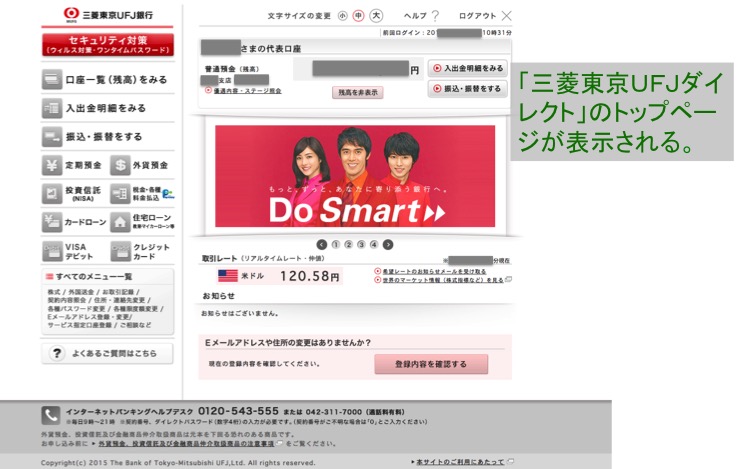The height and width of the screenshot is (469, 750).
Task: Click 住宅ローン label text
Action: point(152,218)
